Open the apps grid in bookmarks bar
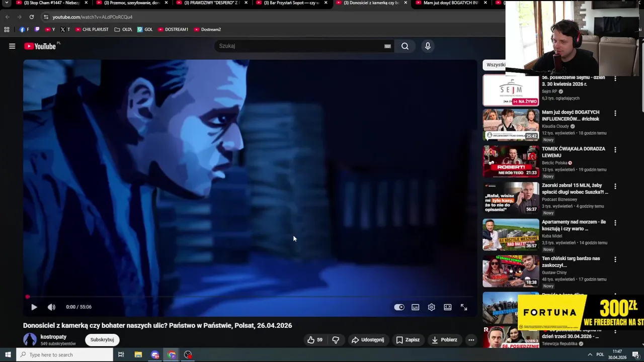The image size is (644, 362). (x=7, y=30)
